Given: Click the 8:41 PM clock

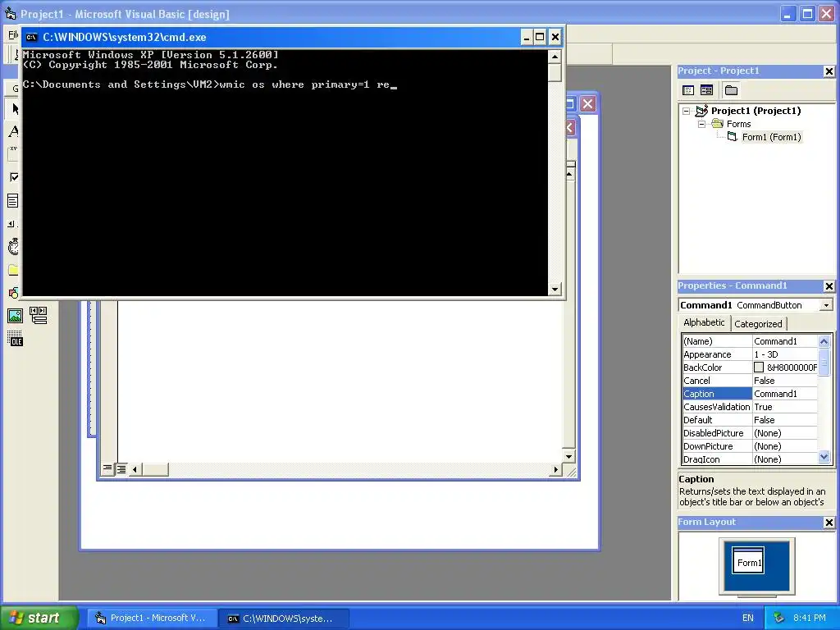Looking at the screenshot, I should click(810, 619).
